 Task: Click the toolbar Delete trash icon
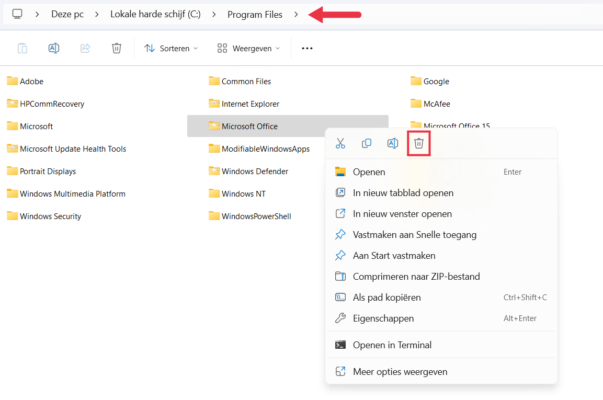pos(117,48)
